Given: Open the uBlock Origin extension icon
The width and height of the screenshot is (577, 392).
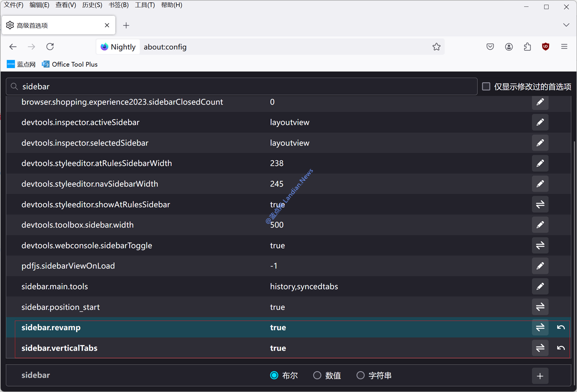Looking at the screenshot, I should pos(545,47).
